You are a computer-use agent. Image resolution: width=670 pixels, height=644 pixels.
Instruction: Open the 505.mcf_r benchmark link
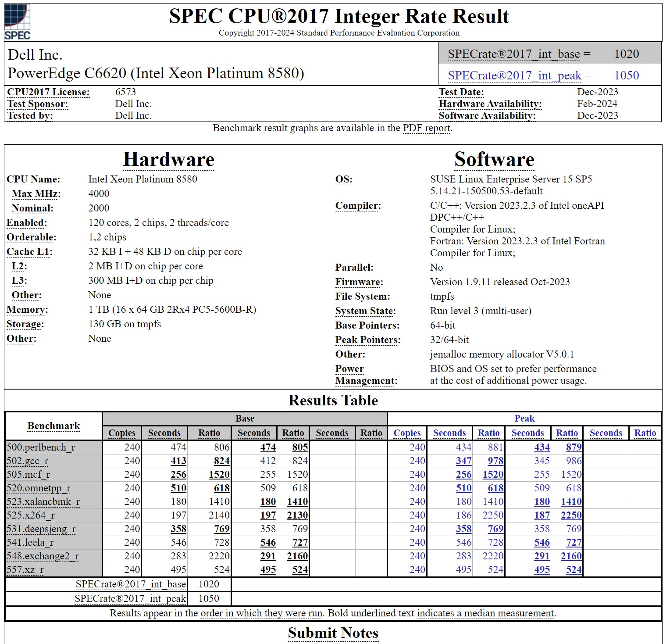(x=29, y=475)
